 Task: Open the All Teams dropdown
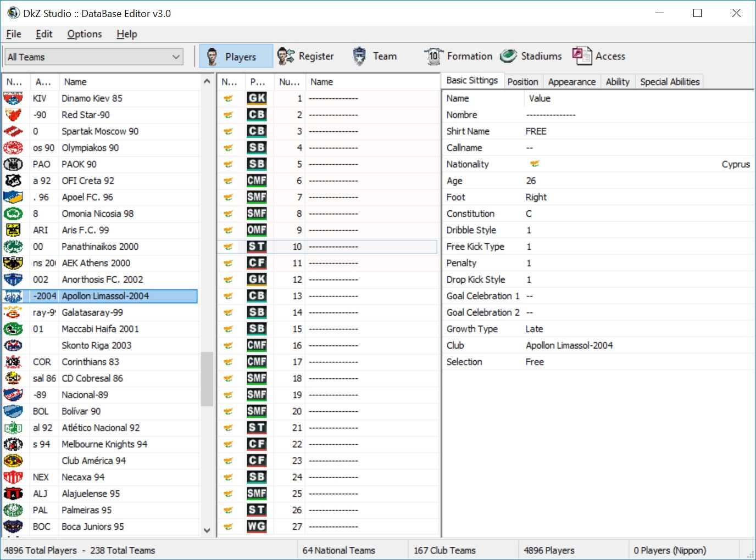coord(94,57)
